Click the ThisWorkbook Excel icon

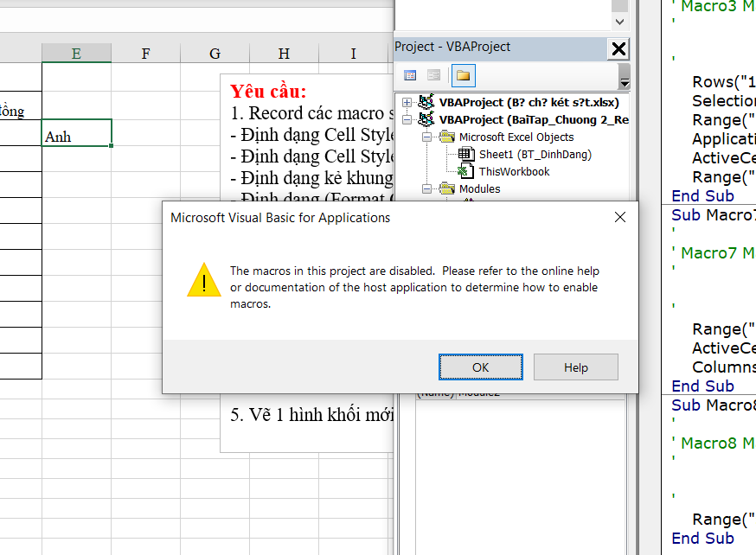[465, 171]
